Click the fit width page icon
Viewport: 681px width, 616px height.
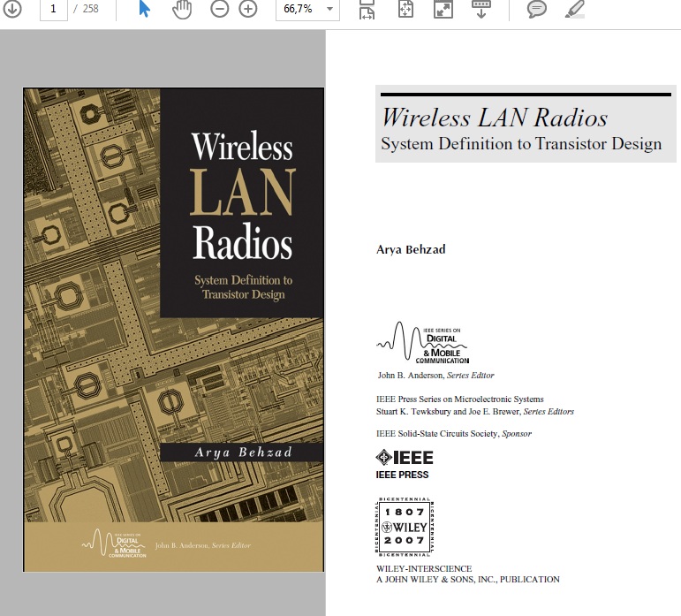point(367,9)
